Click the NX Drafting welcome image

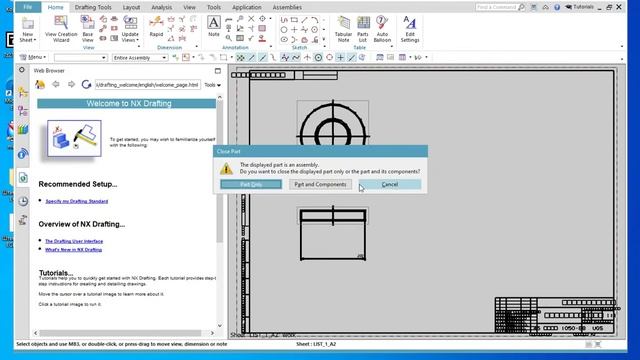74,138
